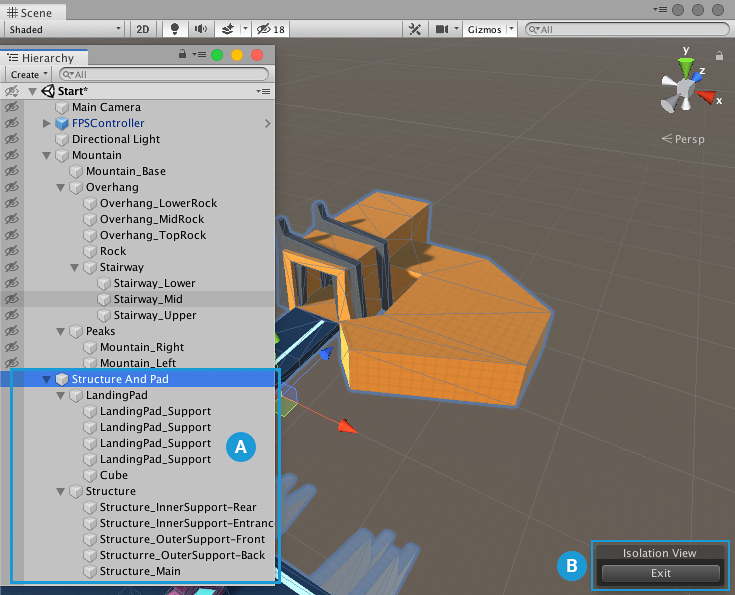Click the scene gizmo rotation lock icon
Viewport: 735px width, 595px height.
coord(719,55)
